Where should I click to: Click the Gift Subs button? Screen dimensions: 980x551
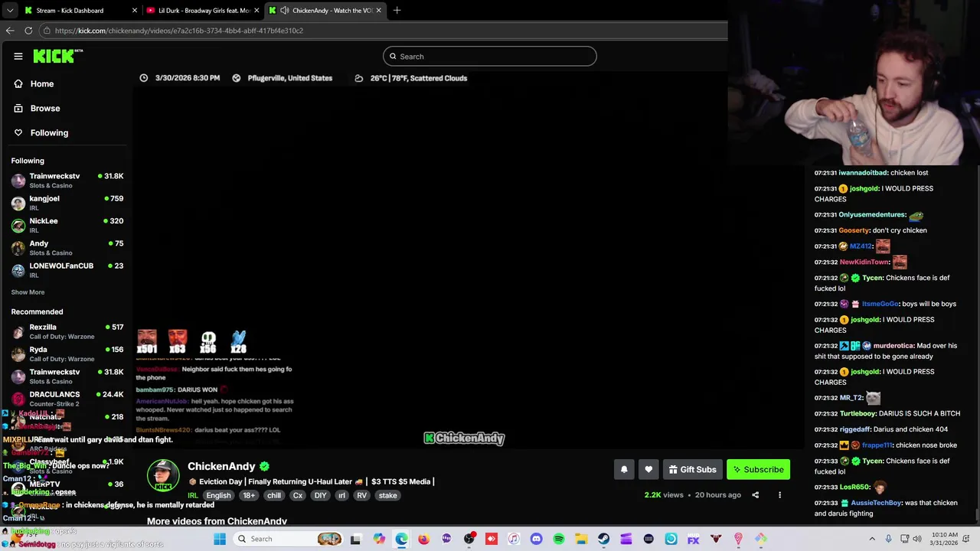click(692, 469)
